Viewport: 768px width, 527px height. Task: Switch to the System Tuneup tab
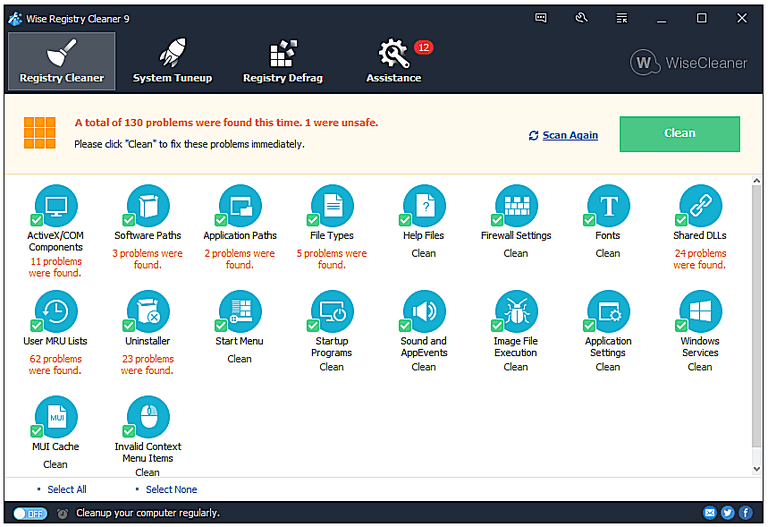(172, 61)
